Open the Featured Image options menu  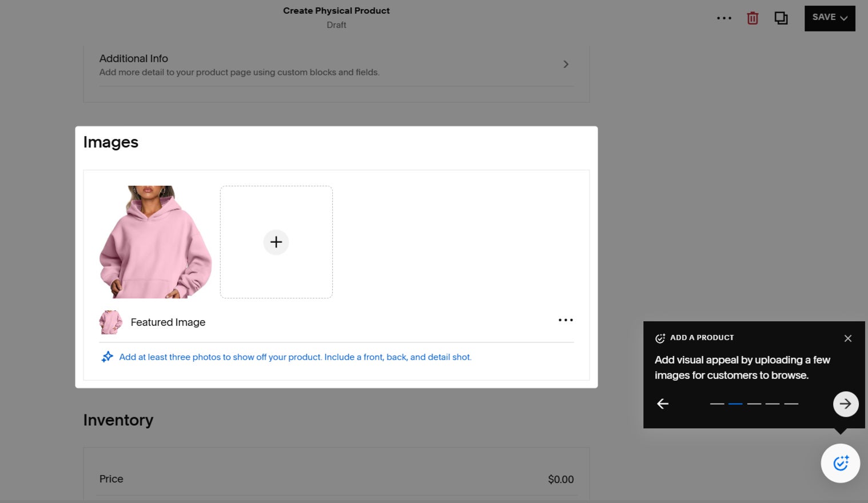566,320
